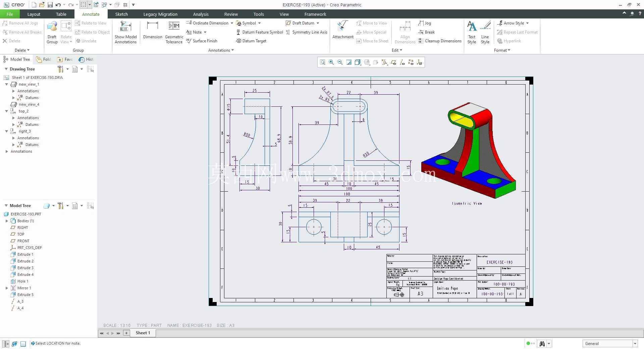The image size is (644, 349).
Task: Select the Geometric Tolerance tool
Action: pos(174,32)
